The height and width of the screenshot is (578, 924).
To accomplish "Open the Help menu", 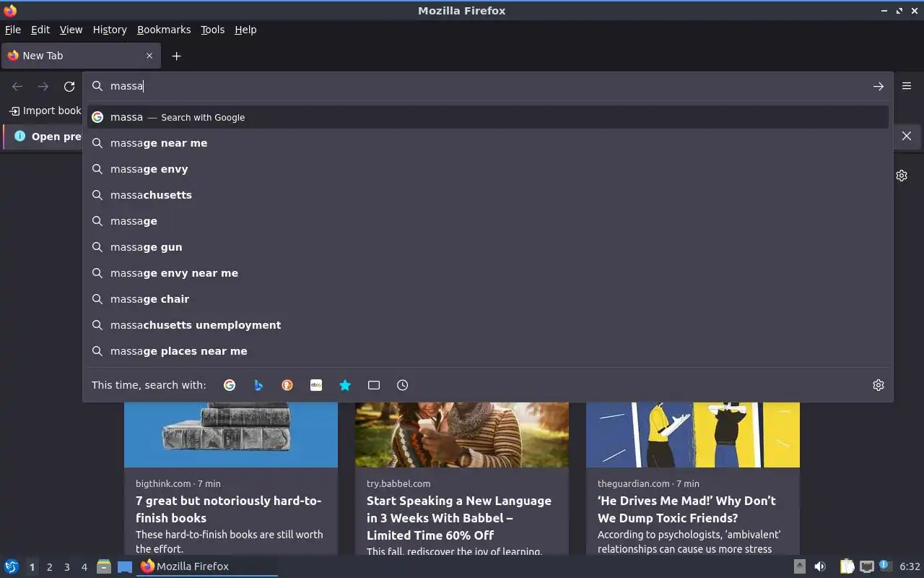I will (245, 30).
